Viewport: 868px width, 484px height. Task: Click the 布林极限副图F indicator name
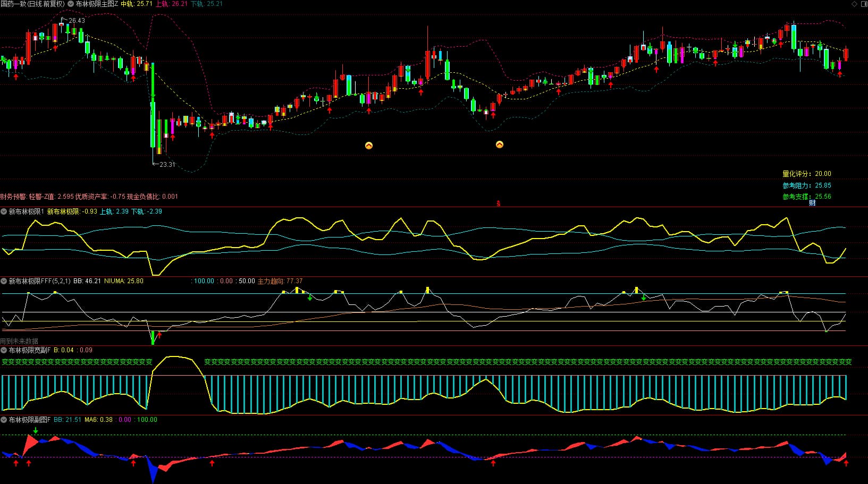30,420
